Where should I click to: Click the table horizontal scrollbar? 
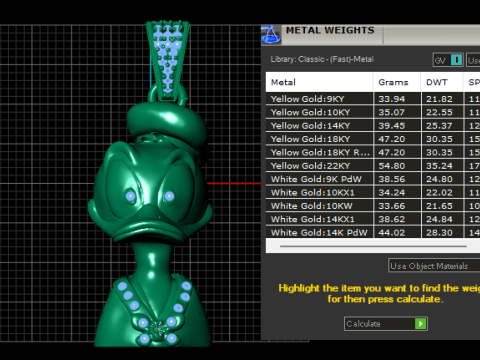click(x=373, y=246)
